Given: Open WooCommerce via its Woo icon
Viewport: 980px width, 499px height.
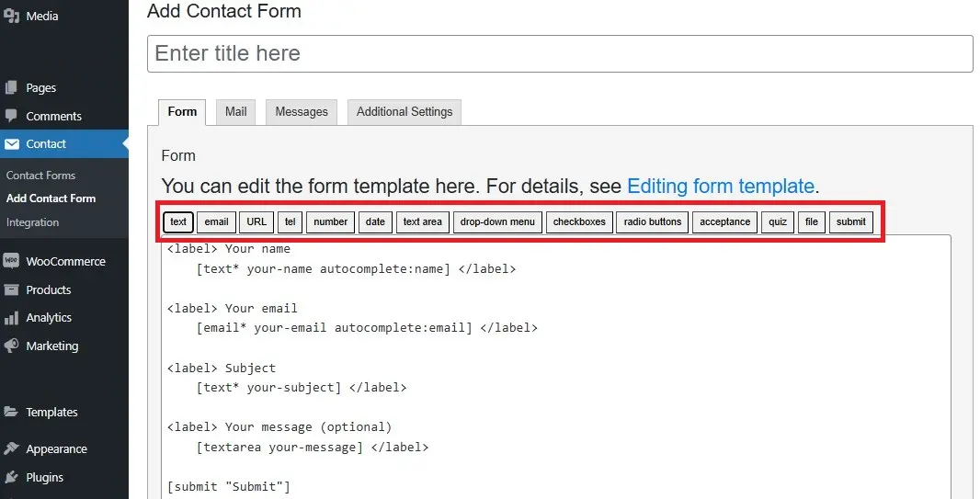Looking at the screenshot, I should 12,261.
